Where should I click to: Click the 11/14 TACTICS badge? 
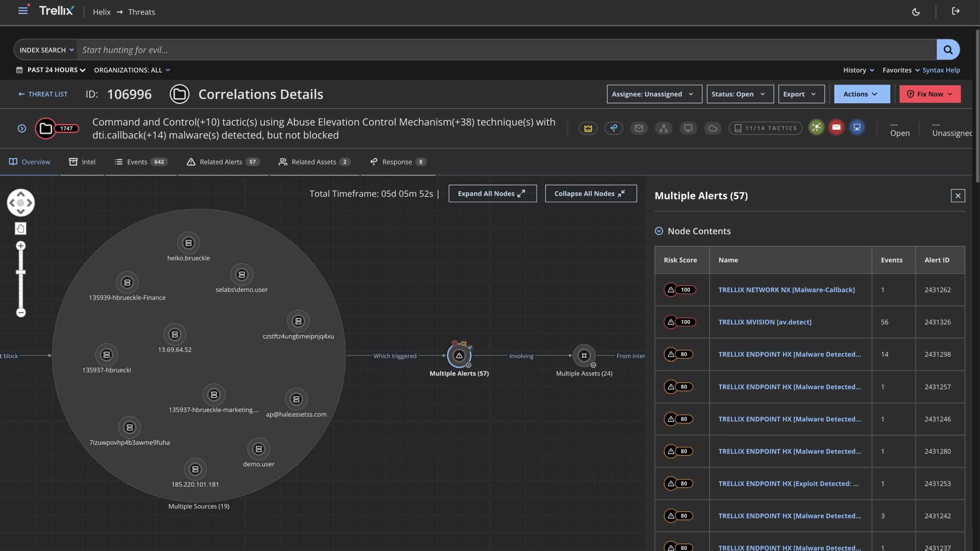pos(765,128)
